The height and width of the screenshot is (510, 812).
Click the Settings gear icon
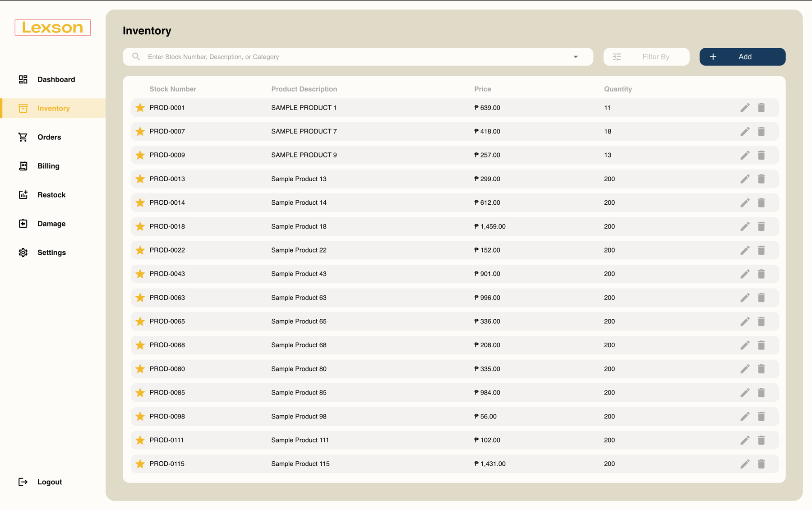pos(23,252)
